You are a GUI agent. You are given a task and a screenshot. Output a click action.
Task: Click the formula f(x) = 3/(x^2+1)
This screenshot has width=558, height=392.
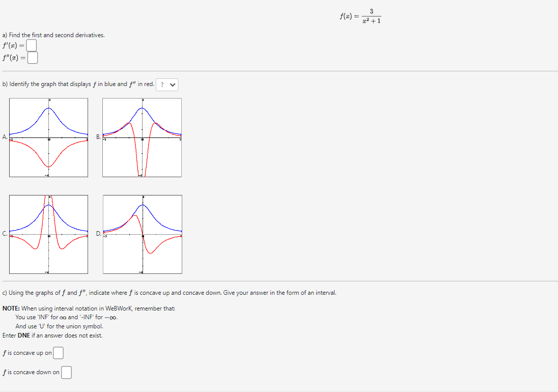pos(361,16)
